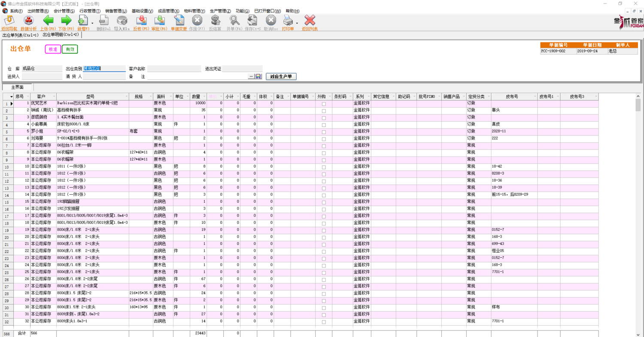Click 有效 status button
644x337 pixels.
pos(70,49)
